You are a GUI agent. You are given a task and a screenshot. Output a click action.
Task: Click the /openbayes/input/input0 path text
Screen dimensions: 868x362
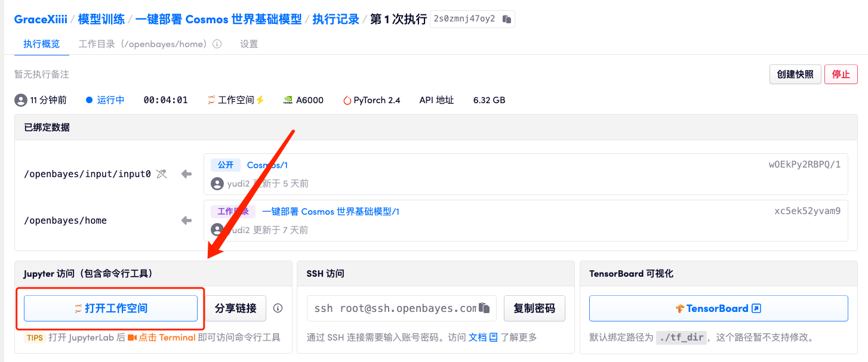click(87, 174)
